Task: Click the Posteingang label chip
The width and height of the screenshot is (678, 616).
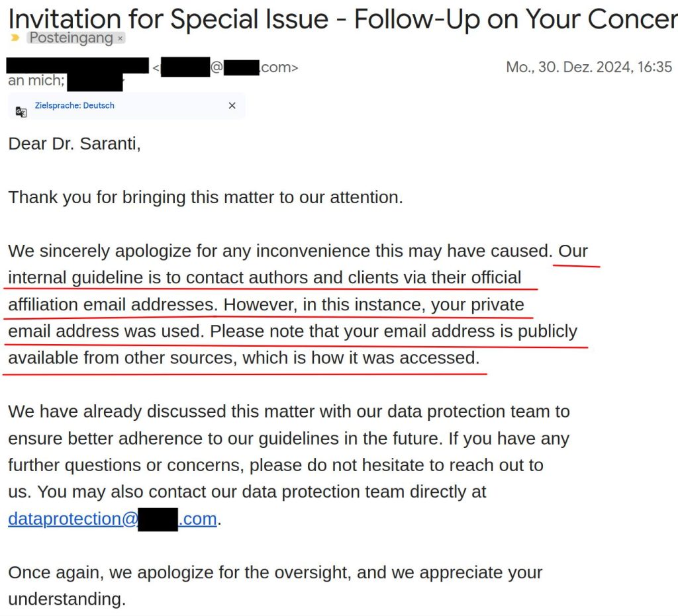Action: (71, 38)
